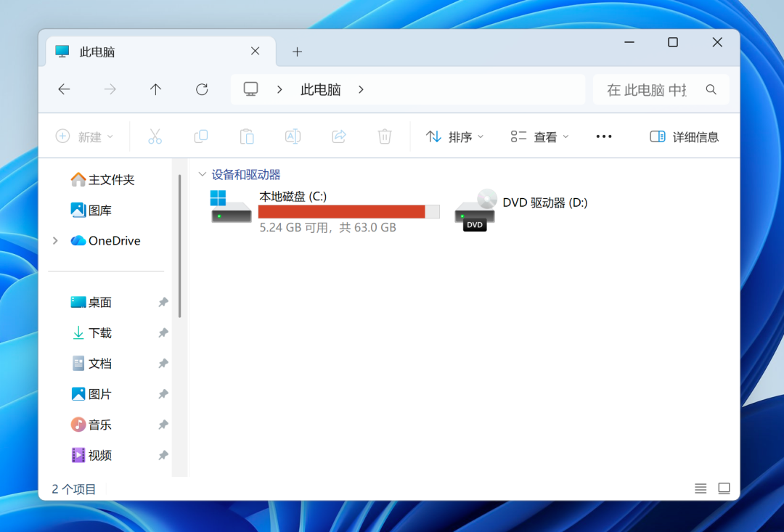
Task: Refresh the current folder view
Action: 202,89
